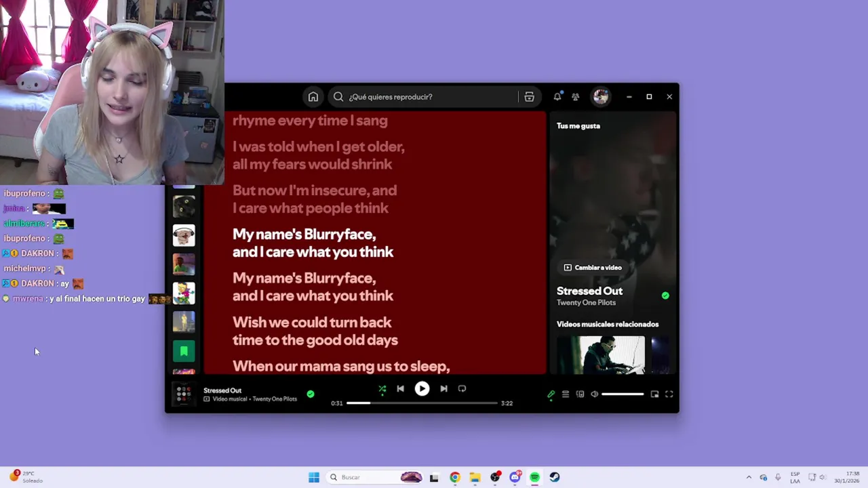868x488 pixels.
Task: Open File Explorer from the taskbar
Action: click(x=475, y=477)
